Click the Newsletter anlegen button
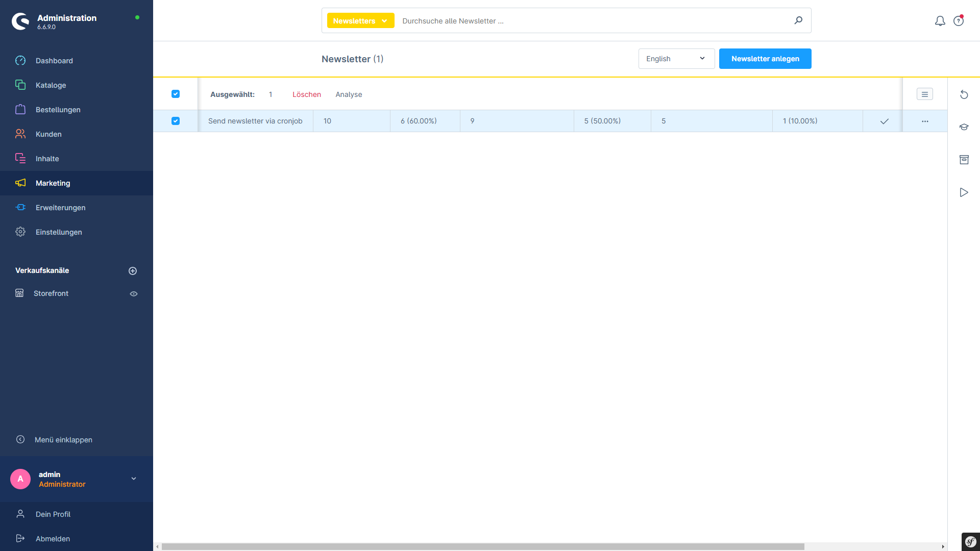Viewport: 980px width, 551px height. coord(765,59)
